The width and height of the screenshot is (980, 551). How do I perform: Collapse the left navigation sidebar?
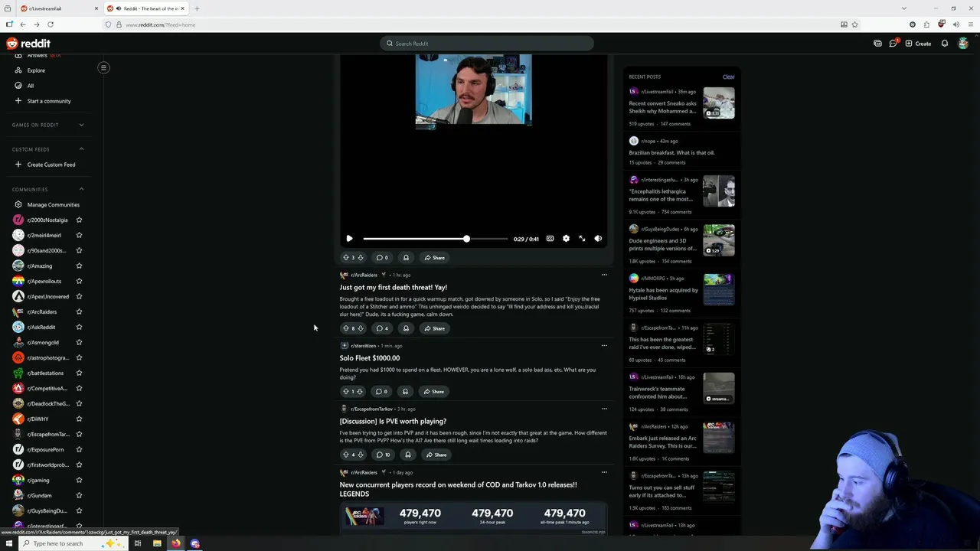coord(103,67)
